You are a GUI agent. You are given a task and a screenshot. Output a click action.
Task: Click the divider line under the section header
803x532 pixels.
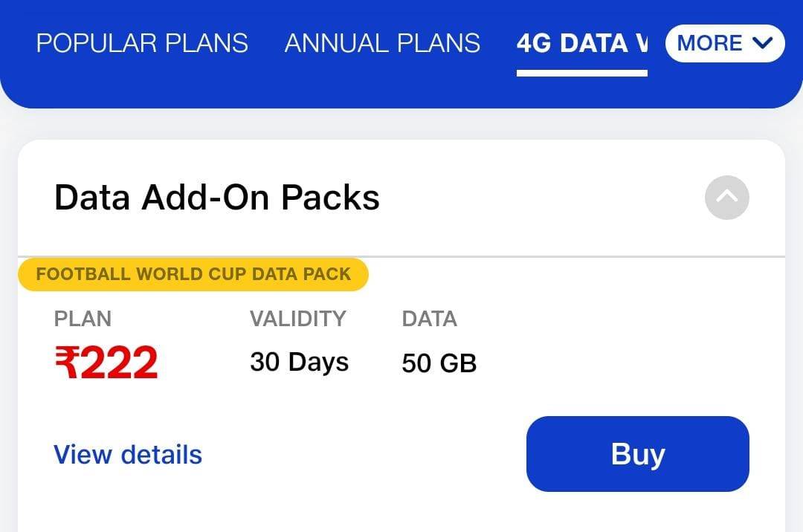click(x=565, y=256)
